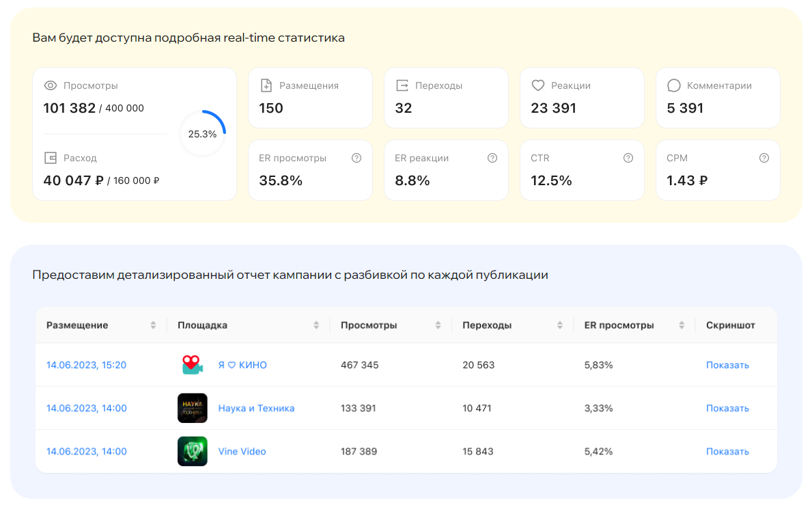The image size is (812, 505).
Task: Click the spend value 40 047 ₽
Action: [x=74, y=180]
